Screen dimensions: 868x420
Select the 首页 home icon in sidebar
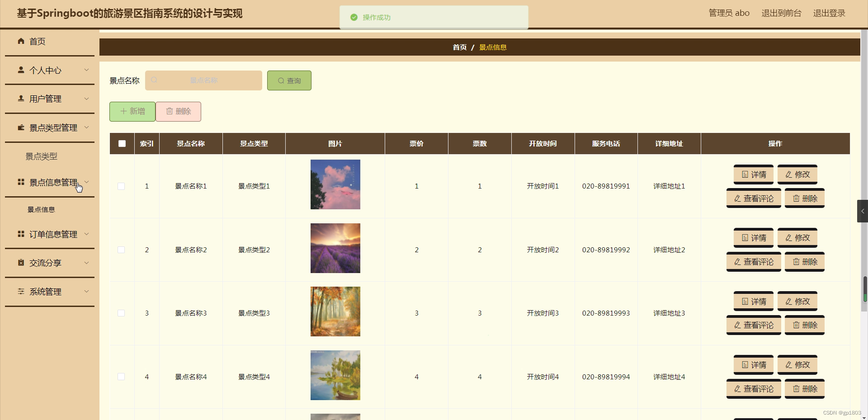click(x=20, y=41)
